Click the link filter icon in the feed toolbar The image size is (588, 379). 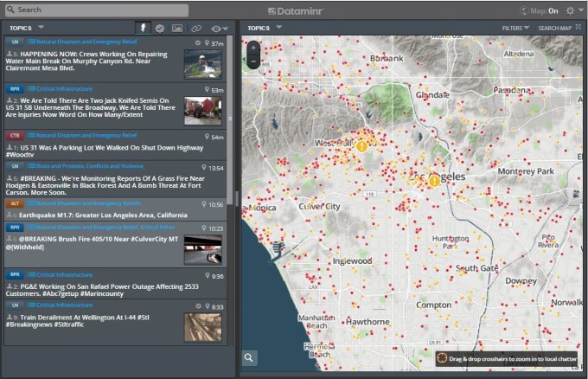point(196,29)
